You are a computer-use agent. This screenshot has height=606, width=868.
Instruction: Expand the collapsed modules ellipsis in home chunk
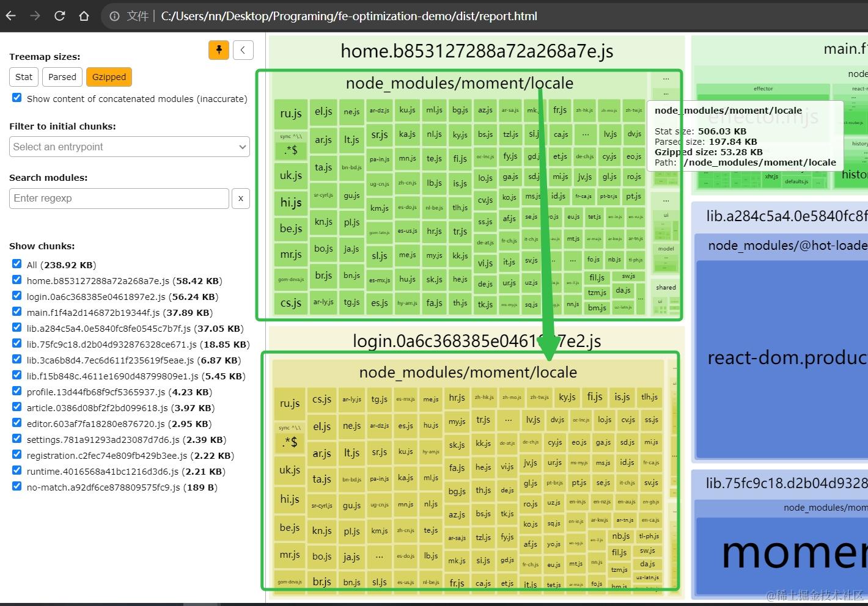pos(666,79)
